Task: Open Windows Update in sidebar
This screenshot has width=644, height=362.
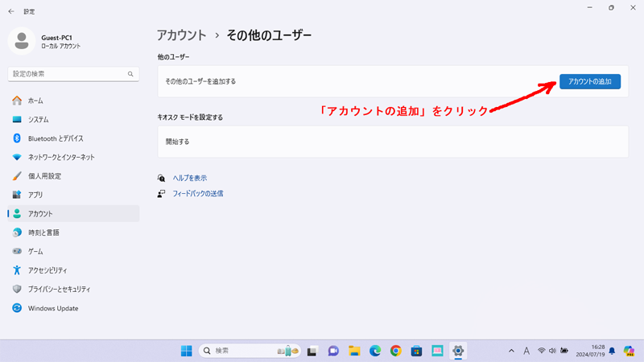Action: (52, 308)
